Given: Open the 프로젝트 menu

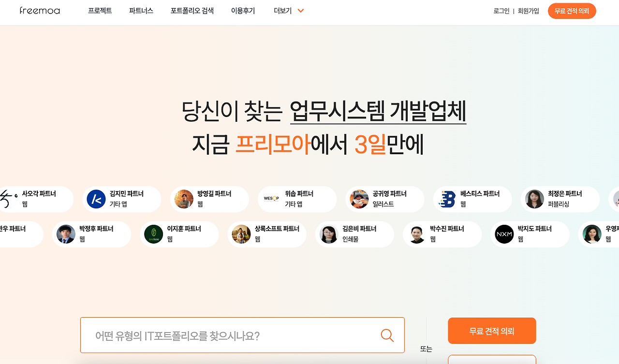Looking at the screenshot, I should pos(100,11).
